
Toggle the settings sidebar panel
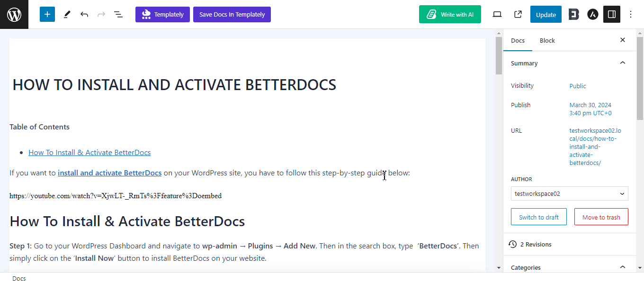(x=611, y=14)
